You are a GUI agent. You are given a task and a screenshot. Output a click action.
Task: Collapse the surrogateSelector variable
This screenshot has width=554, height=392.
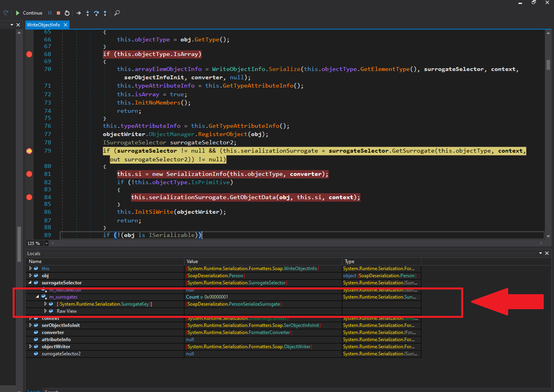point(30,283)
